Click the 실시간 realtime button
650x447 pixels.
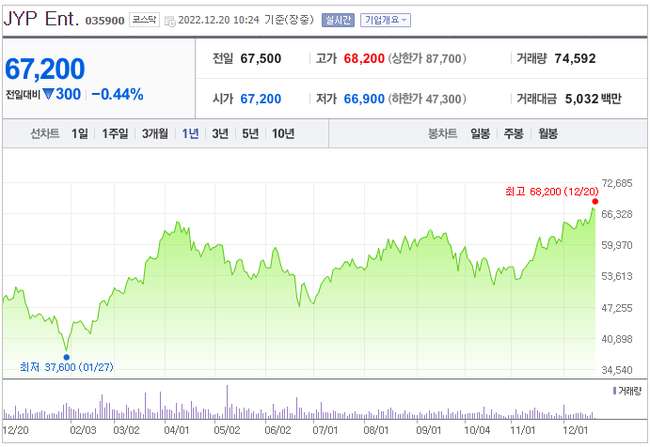click(338, 20)
